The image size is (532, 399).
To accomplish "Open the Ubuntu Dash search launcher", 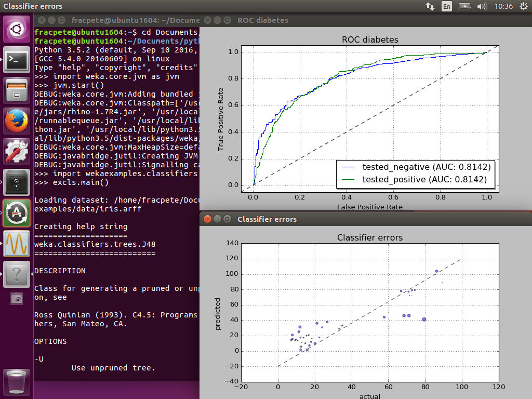I will (x=17, y=29).
